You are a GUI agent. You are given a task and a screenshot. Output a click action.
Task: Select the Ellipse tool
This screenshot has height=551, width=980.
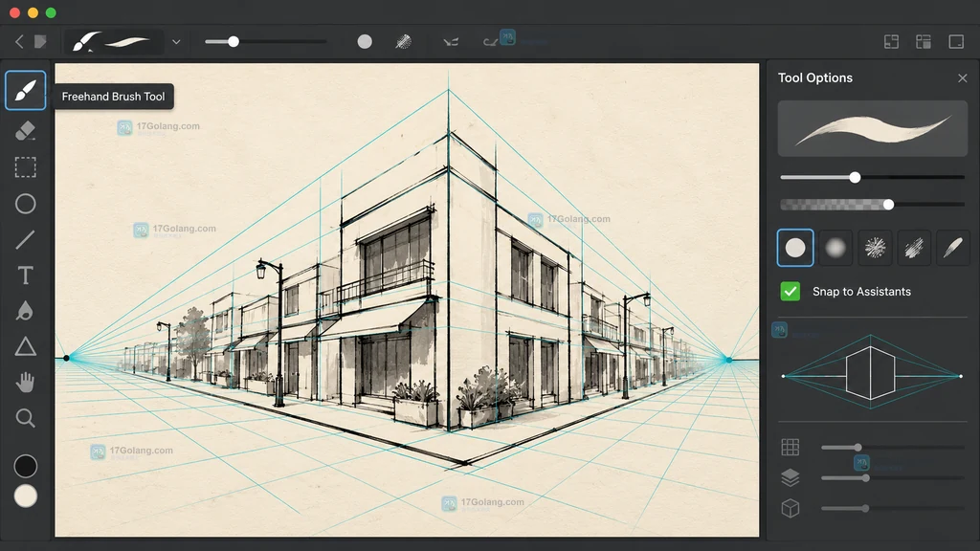(25, 204)
